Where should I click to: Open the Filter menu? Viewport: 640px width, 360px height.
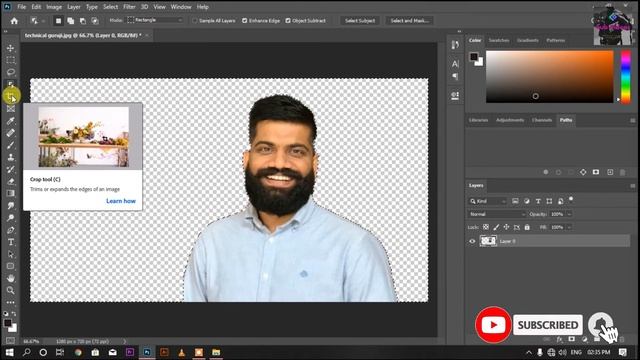[129, 7]
